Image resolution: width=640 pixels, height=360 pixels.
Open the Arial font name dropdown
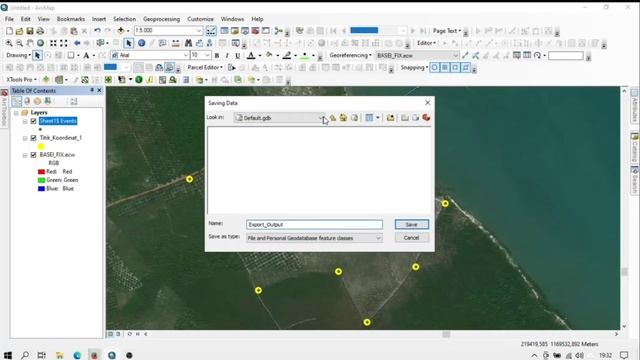point(186,56)
